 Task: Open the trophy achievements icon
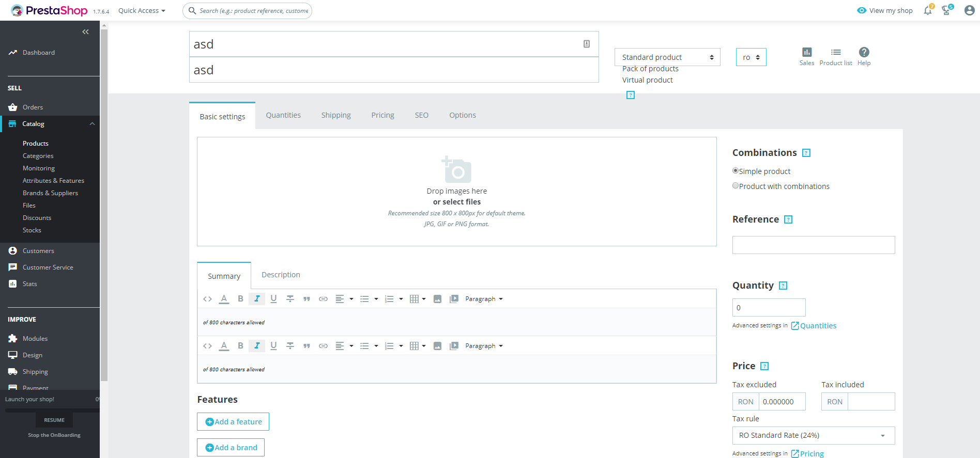[947, 10]
